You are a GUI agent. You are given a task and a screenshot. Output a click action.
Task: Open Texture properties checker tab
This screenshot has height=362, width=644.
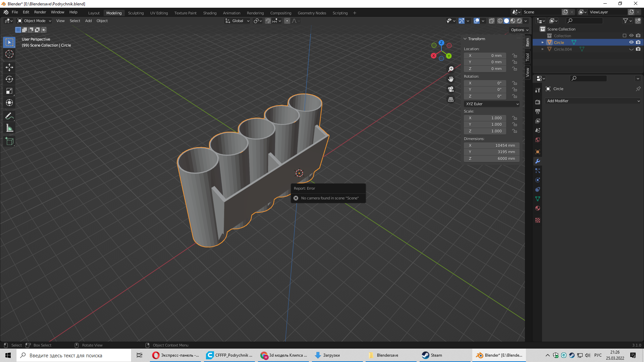(x=538, y=220)
